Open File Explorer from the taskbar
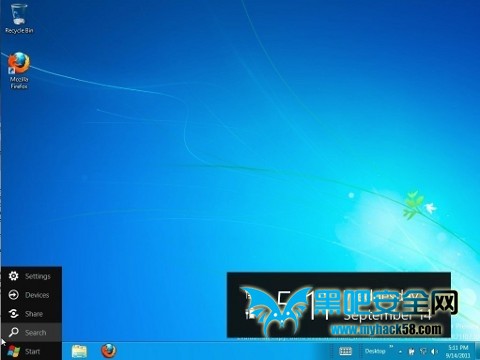Screen dimensions: 480x360 tap(79, 351)
